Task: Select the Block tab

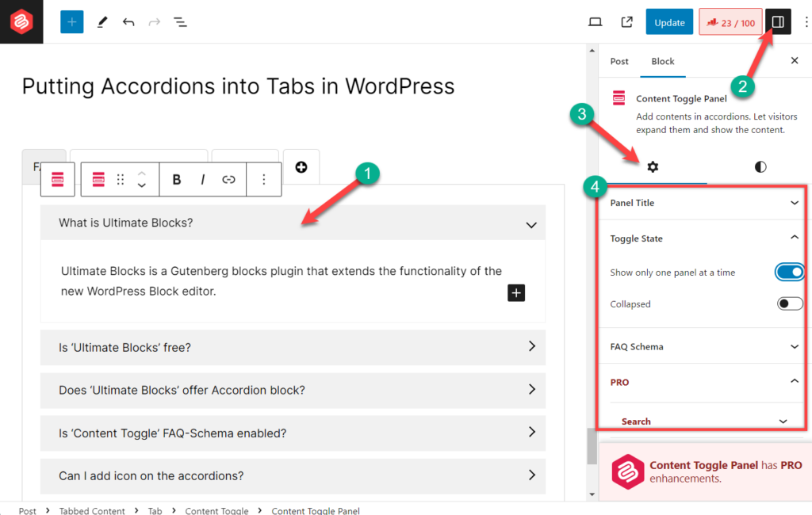Action: pos(663,61)
